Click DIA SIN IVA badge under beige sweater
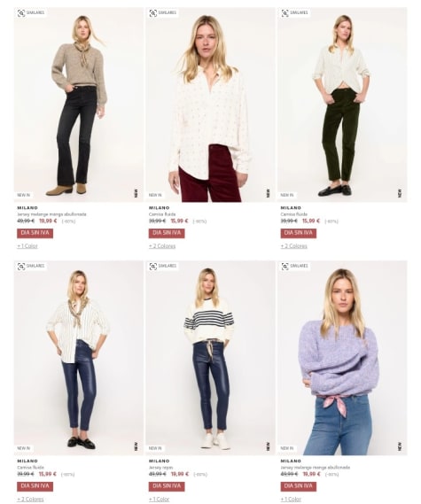 pos(35,233)
